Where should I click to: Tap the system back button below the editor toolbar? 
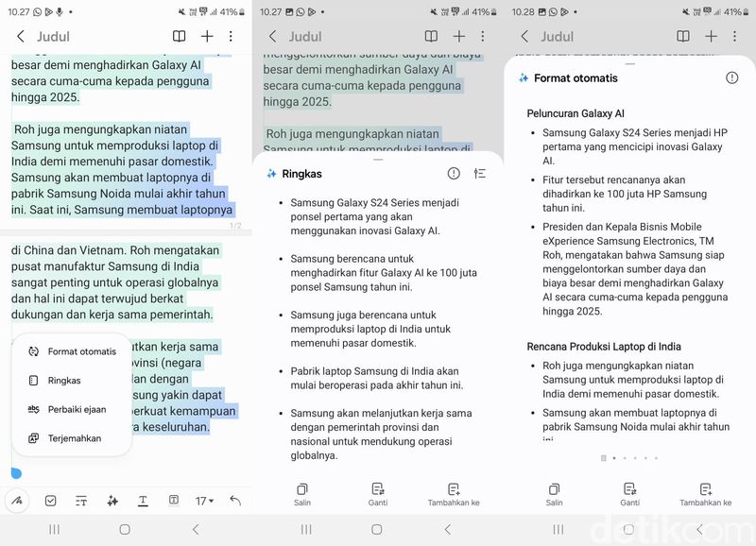coord(196,530)
